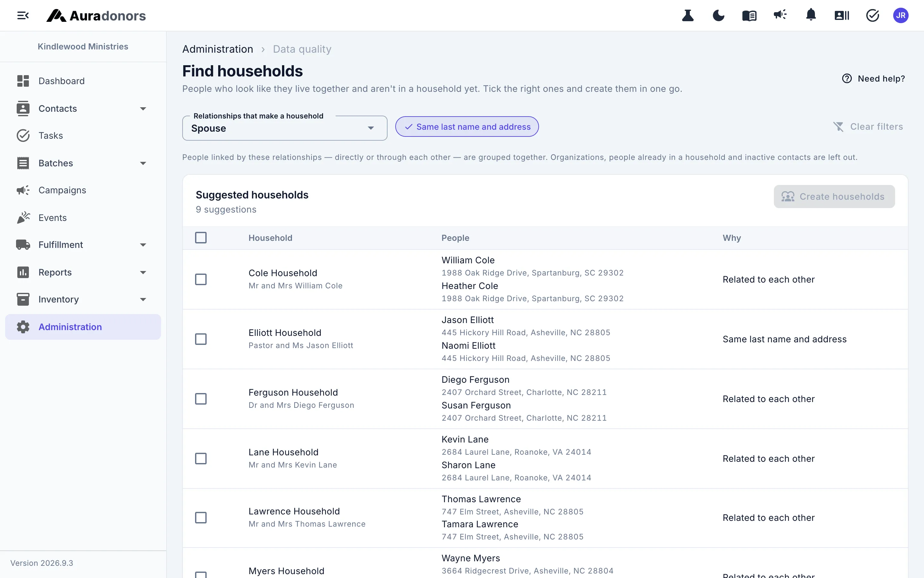The width and height of the screenshot is (924, 578).
Task: Click the Events party popper icon
Action: pos(23,217)
